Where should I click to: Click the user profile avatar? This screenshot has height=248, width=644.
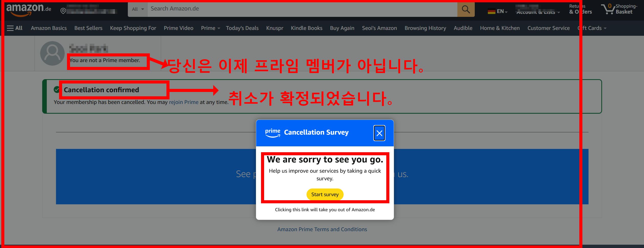coord(52,53)
